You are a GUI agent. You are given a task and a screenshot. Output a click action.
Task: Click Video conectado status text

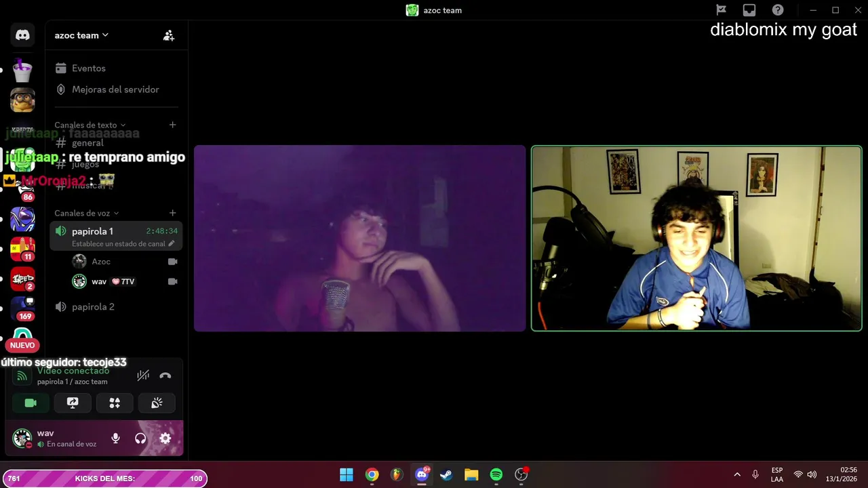73,371
